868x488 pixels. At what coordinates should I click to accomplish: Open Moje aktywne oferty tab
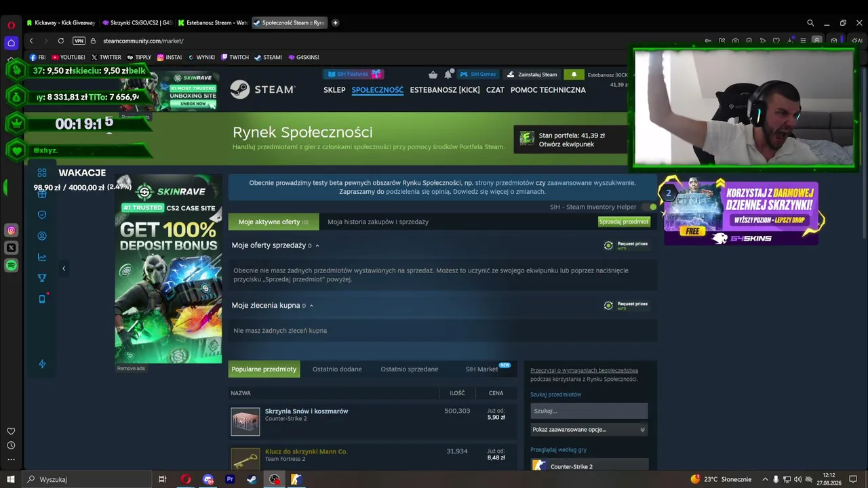[273, 222]
